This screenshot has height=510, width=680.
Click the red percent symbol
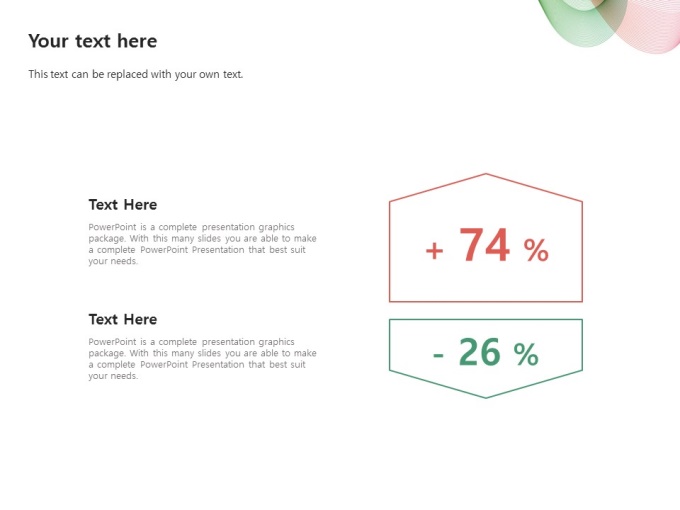(x=536, y=250)
